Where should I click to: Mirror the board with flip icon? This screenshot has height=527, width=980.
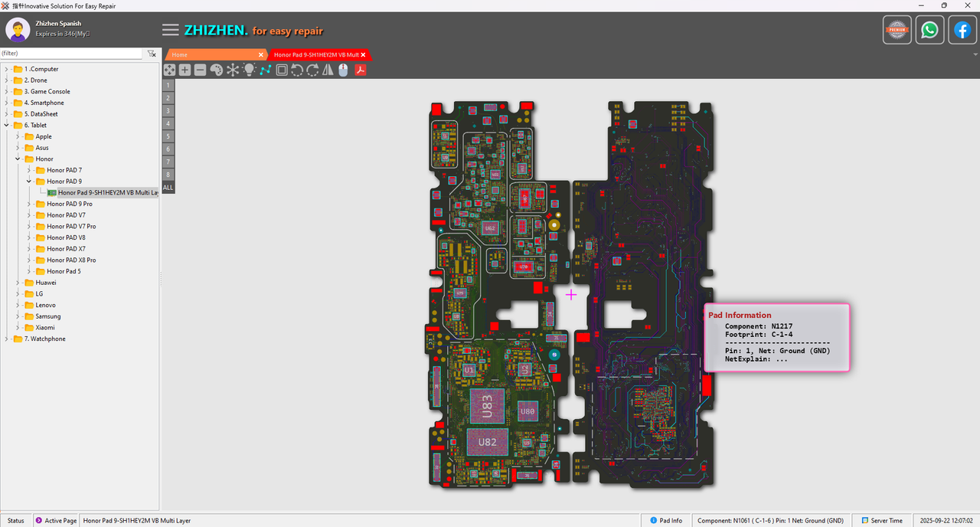click(328, 70)
